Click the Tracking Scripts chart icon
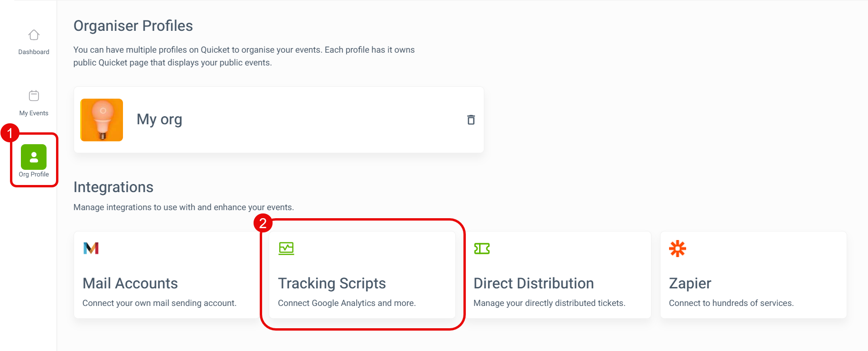The width and height of the screenshot is (868, 351). point(286,249)
